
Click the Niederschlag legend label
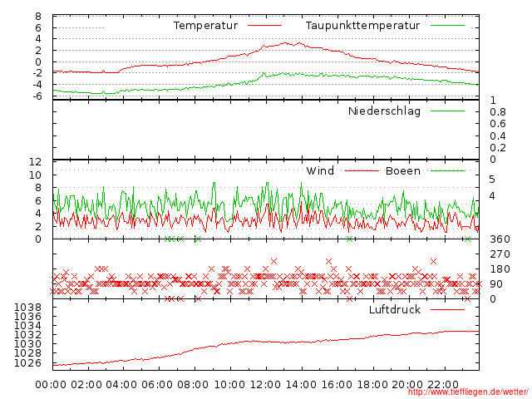coord(384,111)
